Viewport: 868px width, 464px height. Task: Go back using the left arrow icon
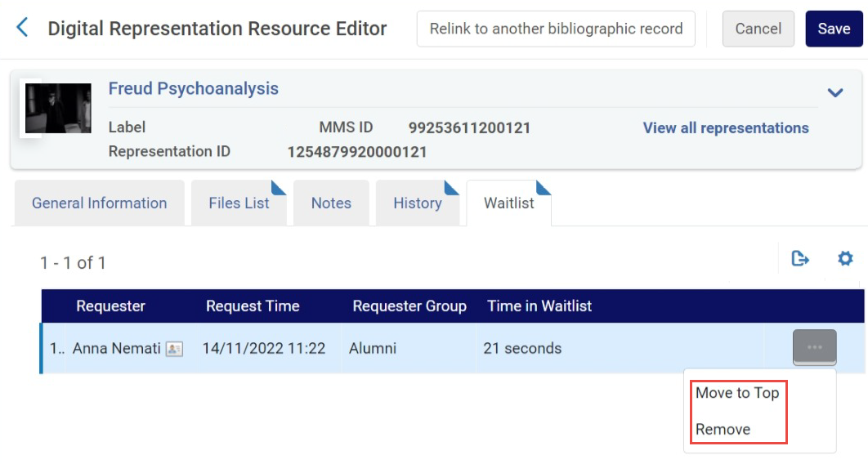[x=22, y=27]
